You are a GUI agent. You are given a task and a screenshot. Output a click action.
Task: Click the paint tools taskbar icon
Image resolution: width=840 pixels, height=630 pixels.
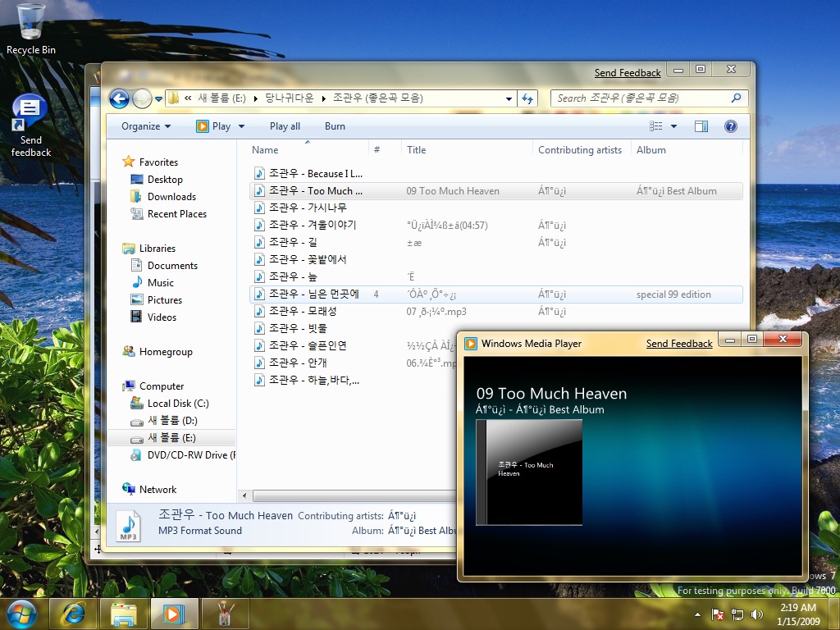click(x=225, y=614)
